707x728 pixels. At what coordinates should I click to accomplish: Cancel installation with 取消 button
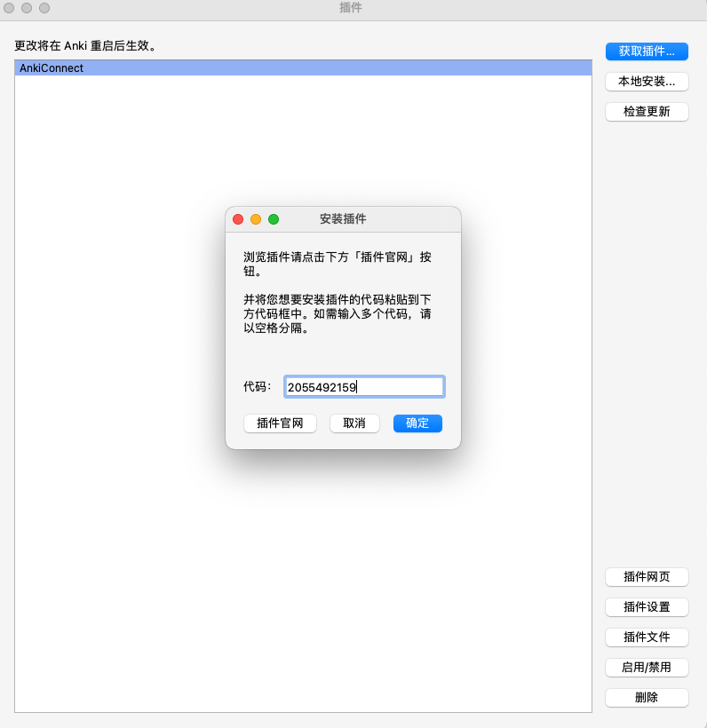[354, 423]
